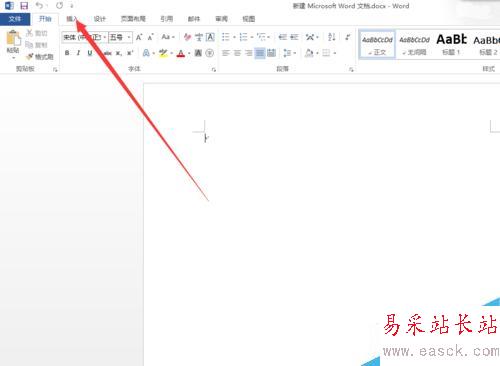This screenshot has width=500, height=366.
Task: Open borders options for paragraph
Action: point(326,53)
